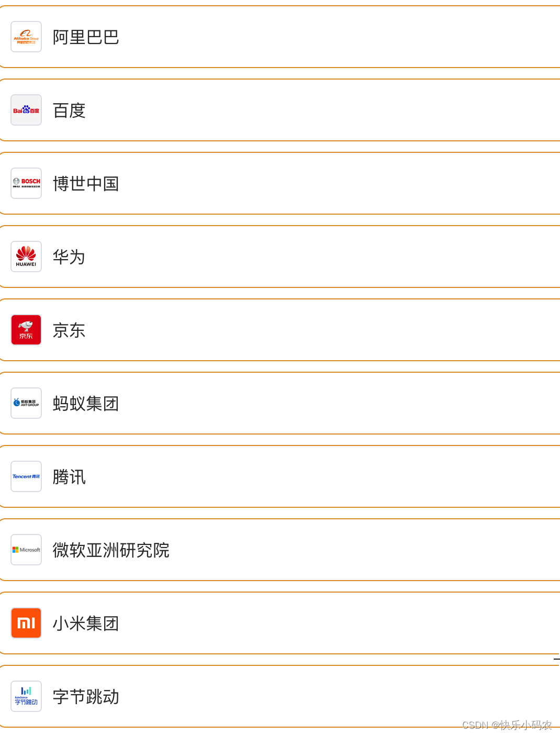This screenshot has width=560, height=735.
Task: Choose 华为 from the company list
Action: pyautogui.click(x=280, y=257)
